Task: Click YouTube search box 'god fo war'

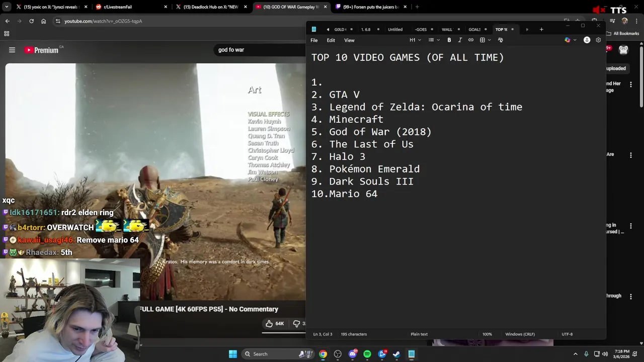Action: pyautogui.click(x=261, y=50)
